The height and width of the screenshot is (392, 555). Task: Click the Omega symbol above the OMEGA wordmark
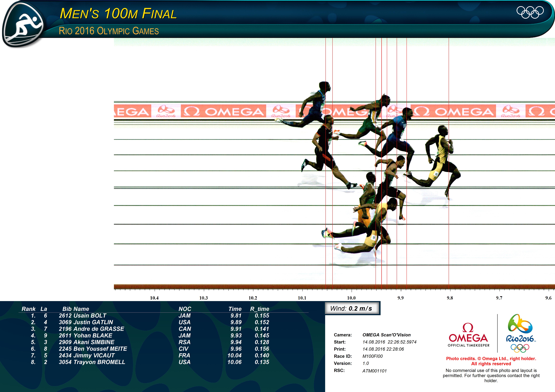[x=468, y=328]
